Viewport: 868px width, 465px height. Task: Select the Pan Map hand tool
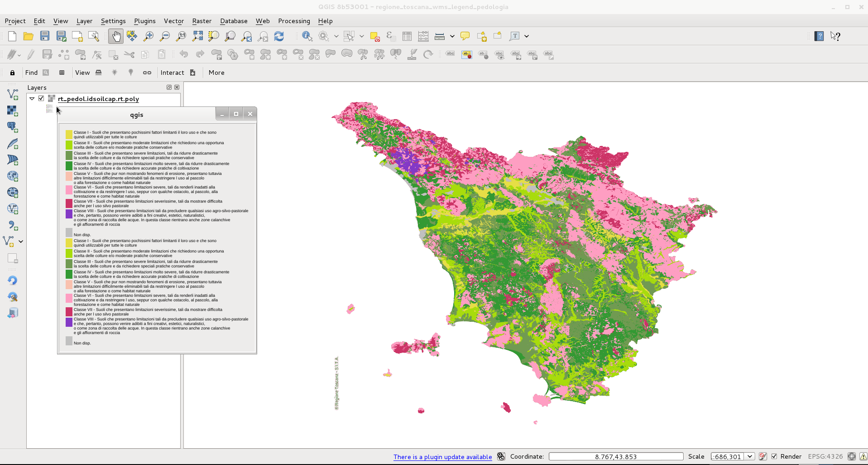pyautogui.click(x=116, y=36)
